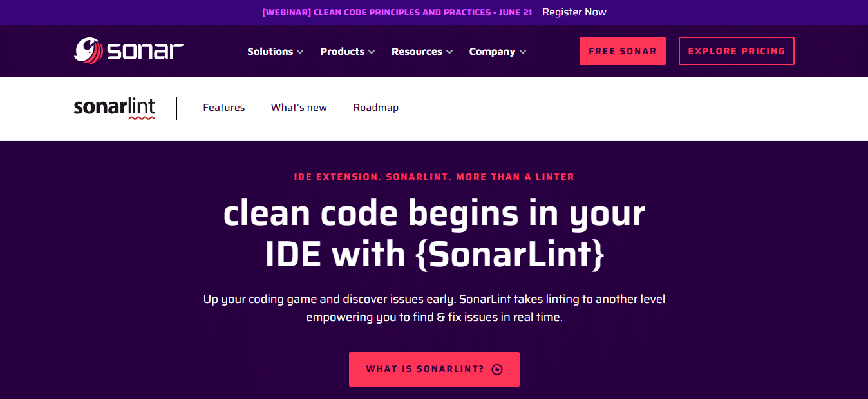
Task: Follow the Register Now link
Action: (574, 12)
